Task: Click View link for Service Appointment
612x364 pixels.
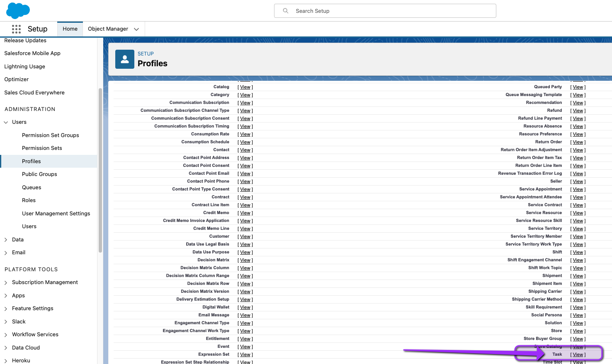Action: (x=578, y=189)
